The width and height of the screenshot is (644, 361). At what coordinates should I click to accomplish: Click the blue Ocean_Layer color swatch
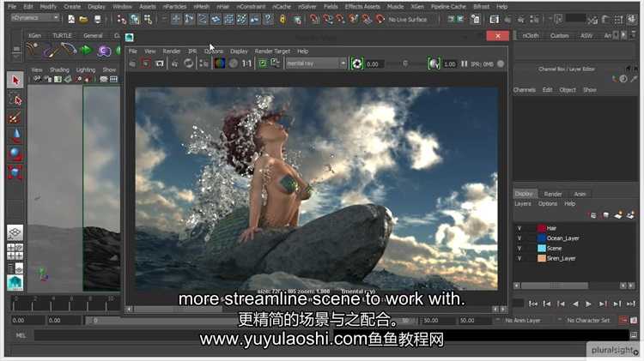click(542, 238)
